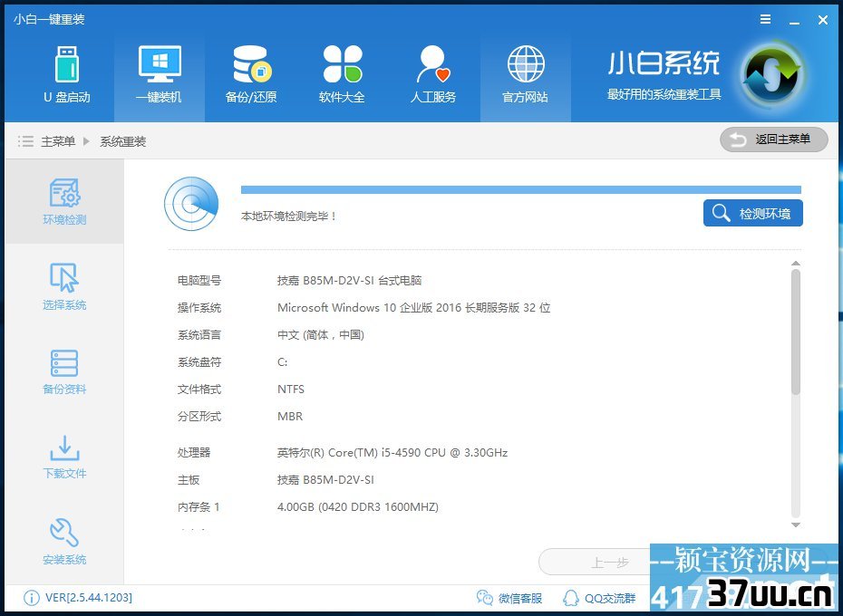The width and height of the screenshot is (843, 616).
Task: Click VER[2.5.44.1203] version text
Action: [89, 597]
